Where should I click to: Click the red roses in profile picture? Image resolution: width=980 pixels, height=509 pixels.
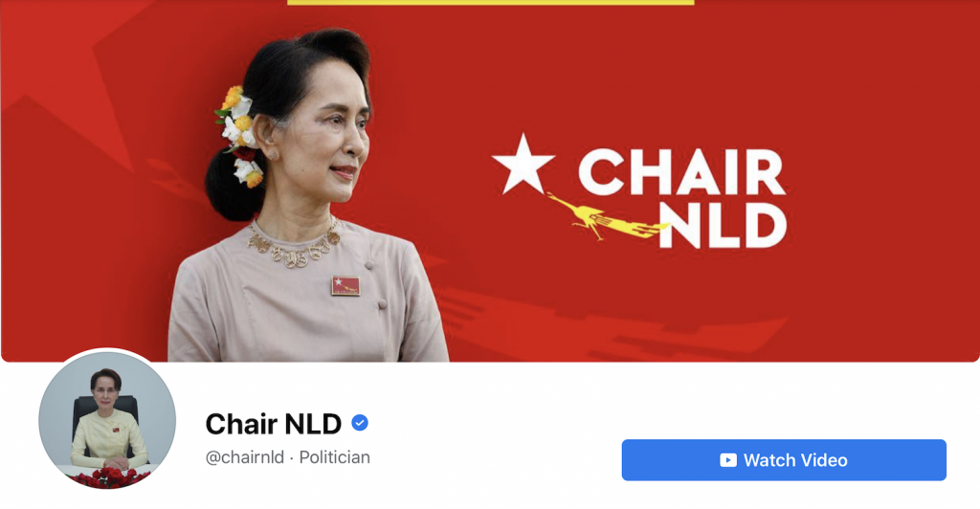tap(107, 477)
